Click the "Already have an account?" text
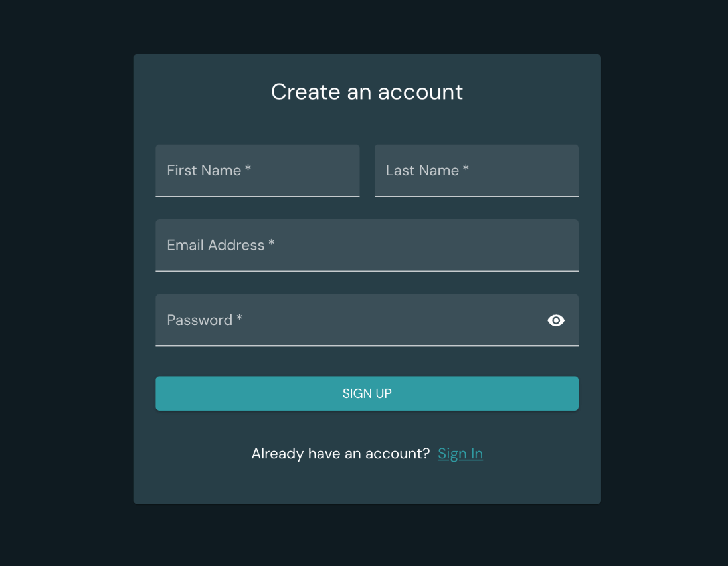Image resolution: width=728 pixels, height=566 pixels. pos(341,454)
